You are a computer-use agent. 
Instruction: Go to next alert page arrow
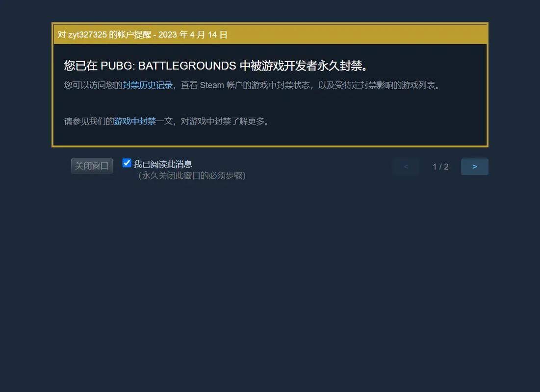[475, 167]
